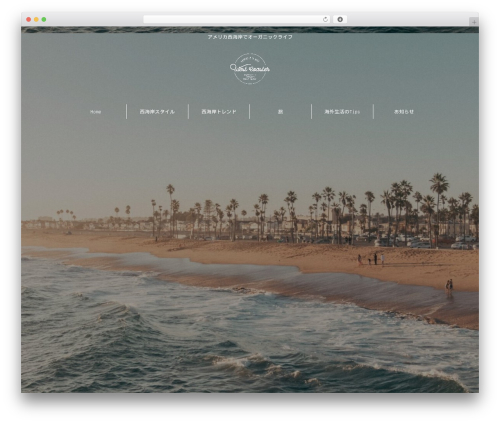Open the 西海岸スタイル menu item

coord(157,112)
